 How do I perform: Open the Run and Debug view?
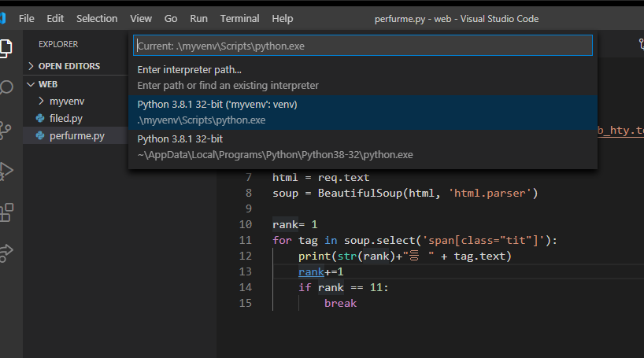point(6,171)
